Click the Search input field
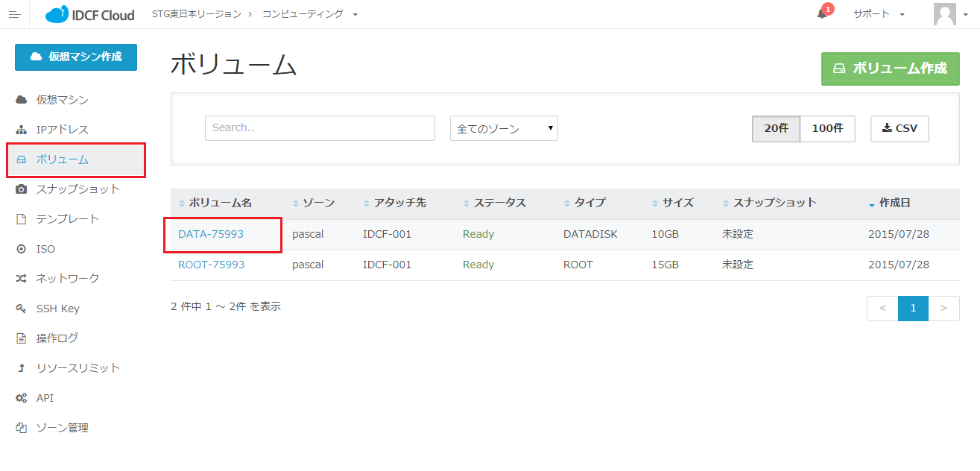 [320, 128]
